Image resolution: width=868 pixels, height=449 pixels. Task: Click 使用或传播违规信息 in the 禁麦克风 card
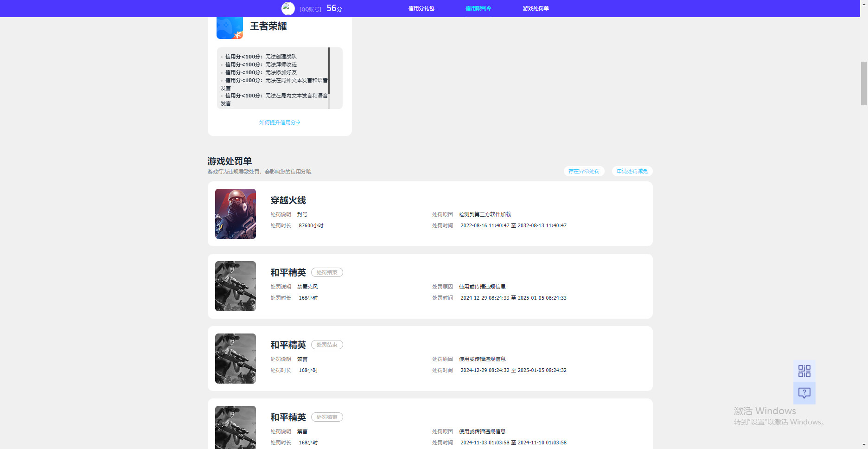[x=482, y=287]
